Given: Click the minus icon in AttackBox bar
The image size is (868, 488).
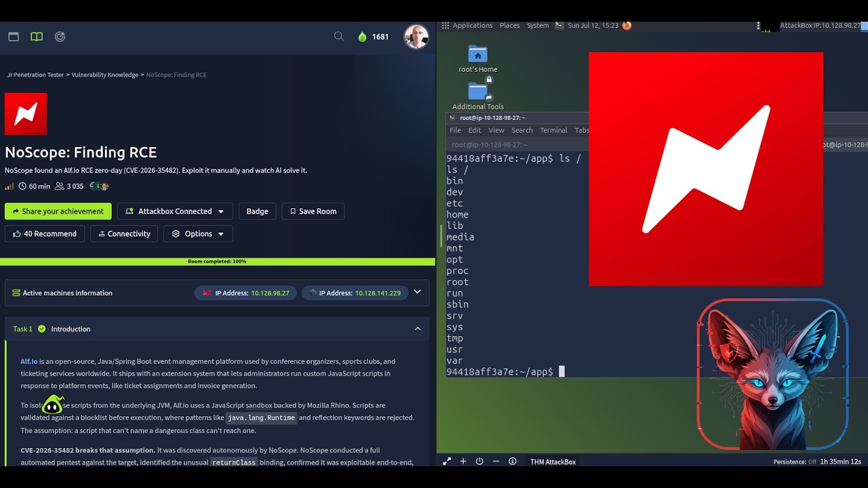Looking at the screenshot, I should (496, 462).
